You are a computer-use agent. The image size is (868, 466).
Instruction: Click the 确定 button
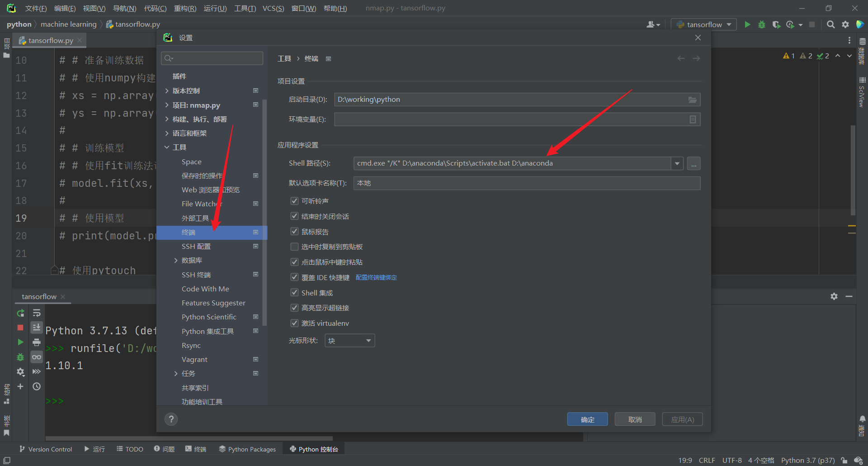coord(587,419)
